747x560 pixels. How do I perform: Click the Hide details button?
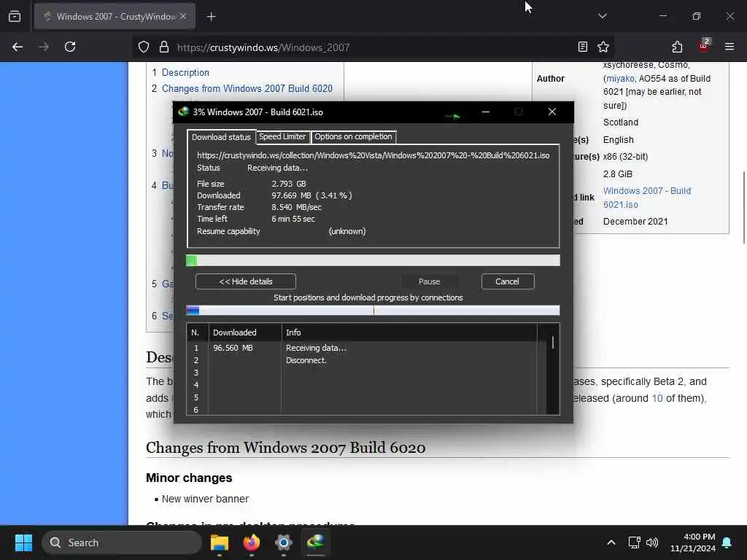point(245,281)
